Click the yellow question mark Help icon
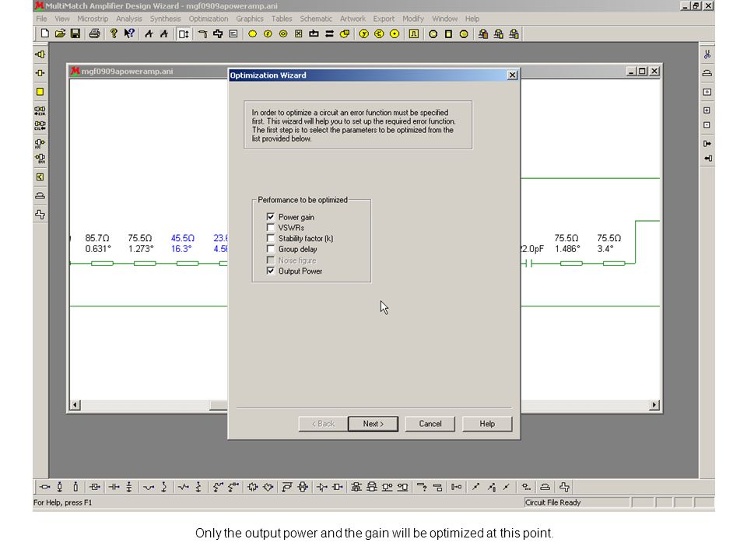The image size is (747, 560). [x=114, y=33]
